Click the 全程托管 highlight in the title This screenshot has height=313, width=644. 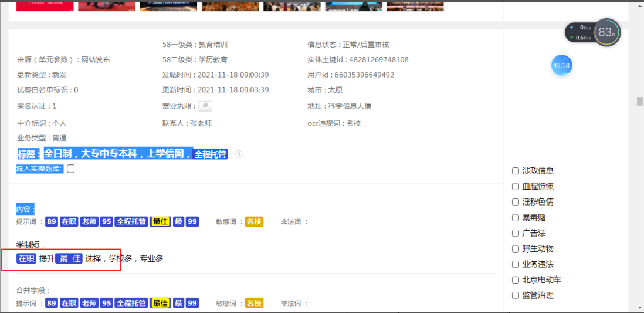click(211, 154)
